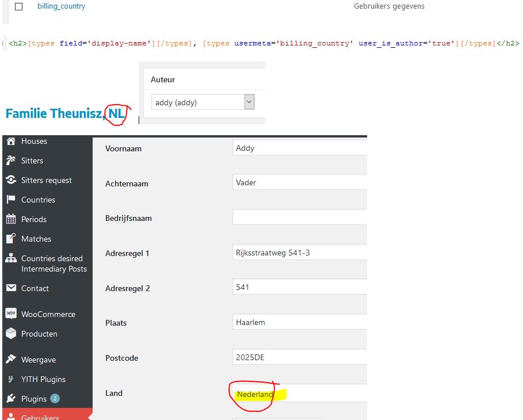
Task: Click the Sitters palm tree icon
Action: pos(10,161)
